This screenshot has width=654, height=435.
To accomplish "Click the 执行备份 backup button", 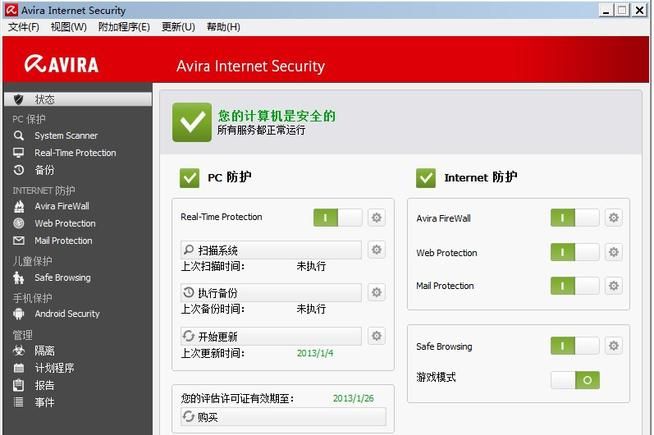I will [271, 293].
